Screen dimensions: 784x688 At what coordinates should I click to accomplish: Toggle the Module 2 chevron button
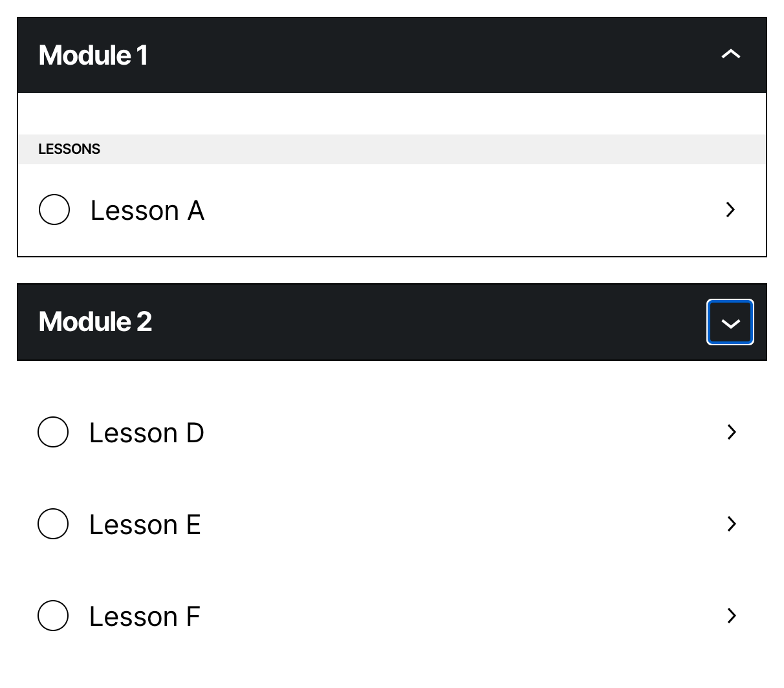[730, 322]
